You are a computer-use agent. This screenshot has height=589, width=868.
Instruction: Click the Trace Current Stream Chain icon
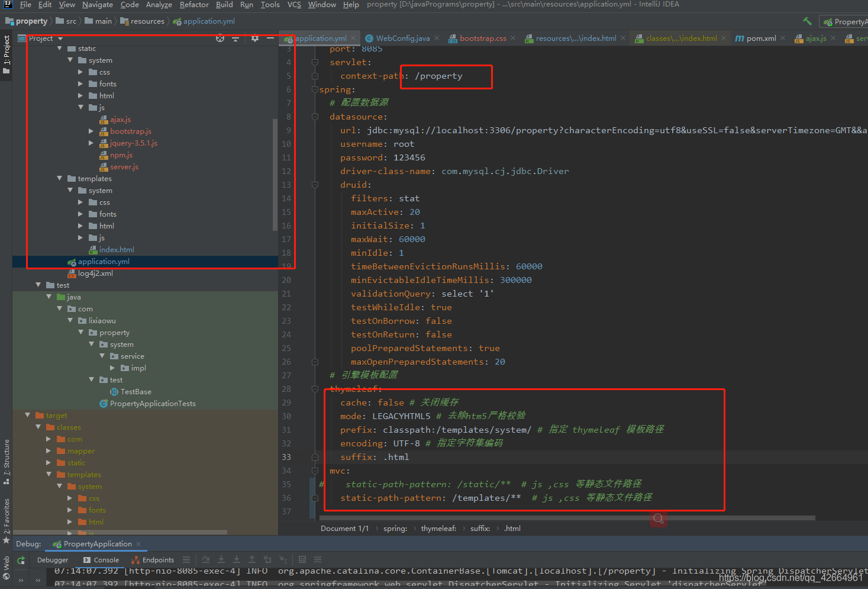click(x=318, y=559)
